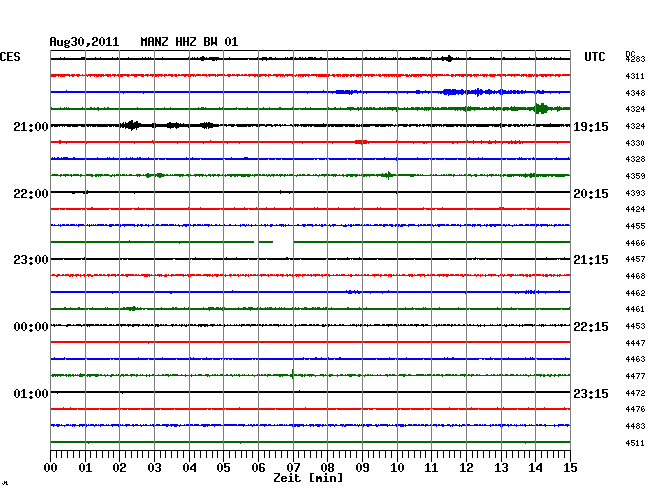Screen dimensions: 650x494
Task: Click the 22:00 time label on left axis
Action: [30, 193]
